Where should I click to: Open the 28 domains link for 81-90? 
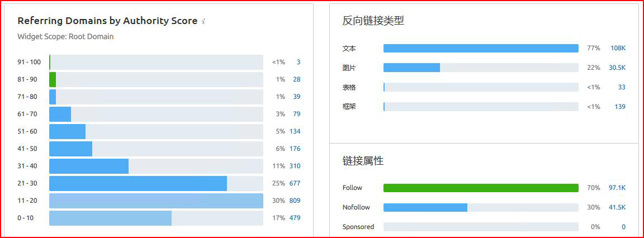tap(296, 79)
